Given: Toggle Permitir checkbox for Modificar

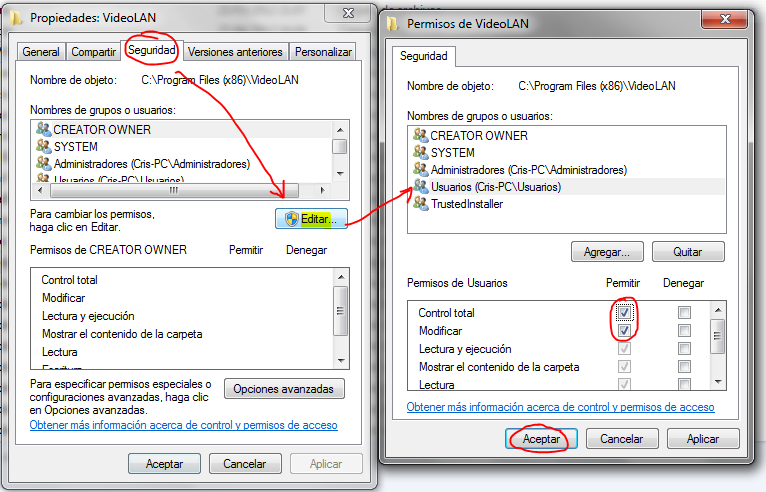Looking at the screenshot, I should 624,331.
